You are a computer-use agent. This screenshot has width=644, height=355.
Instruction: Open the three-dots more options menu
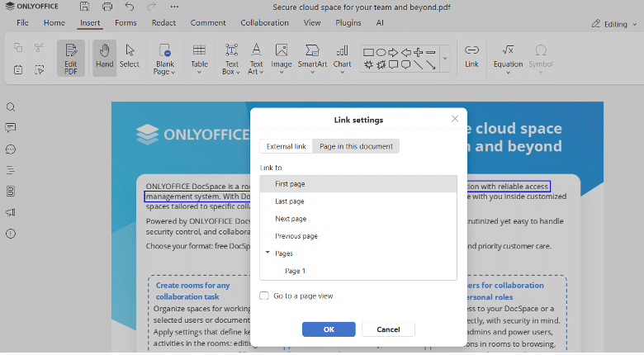pyautogui.click(x=174, y=7)
